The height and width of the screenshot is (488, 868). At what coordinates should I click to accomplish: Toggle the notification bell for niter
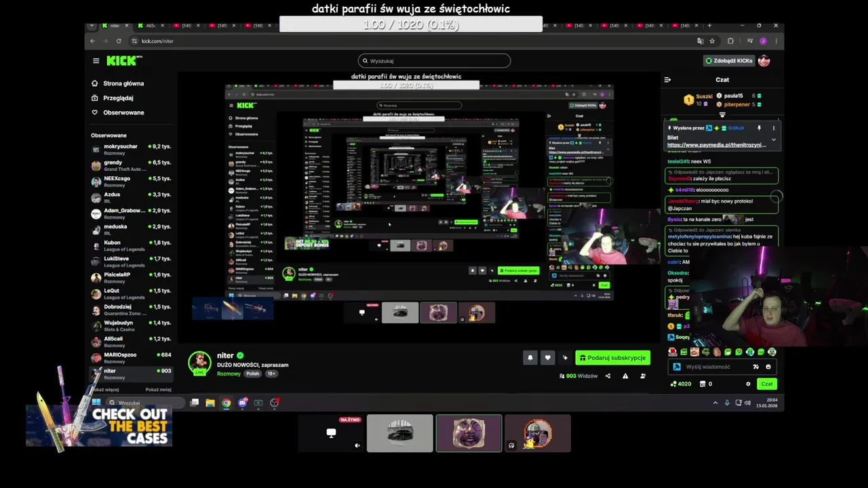tap(530, 358)
